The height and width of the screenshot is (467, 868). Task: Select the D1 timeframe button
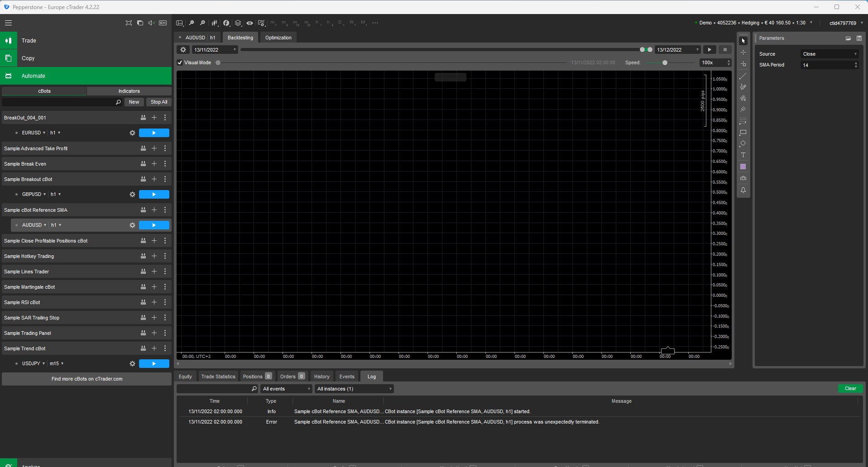[340, 23]
